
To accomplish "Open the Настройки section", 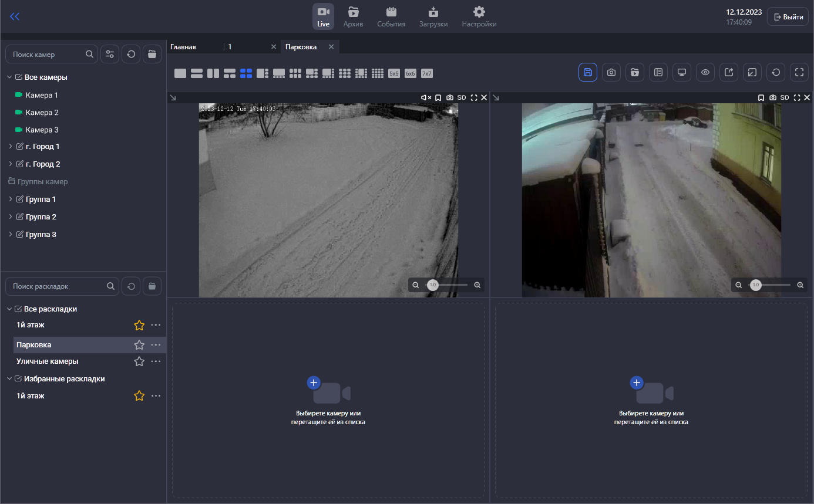I will click(479, 16).
